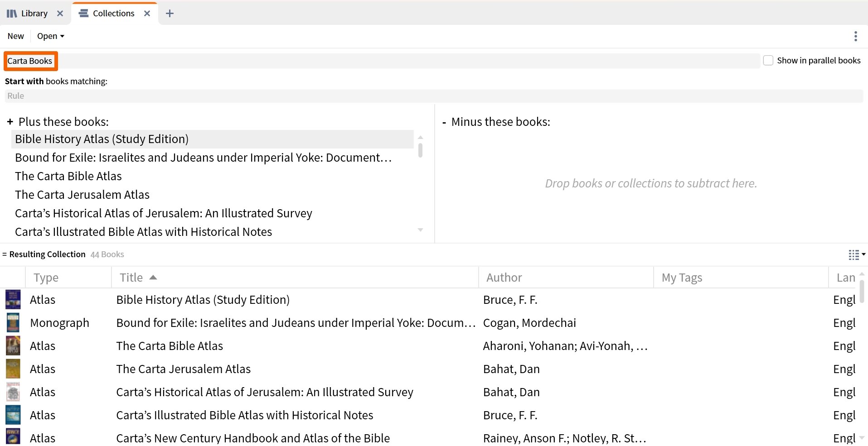
Task: Select Carta's Historical Atlas of Jerusalem results row
Action: (x=429, y=392)
